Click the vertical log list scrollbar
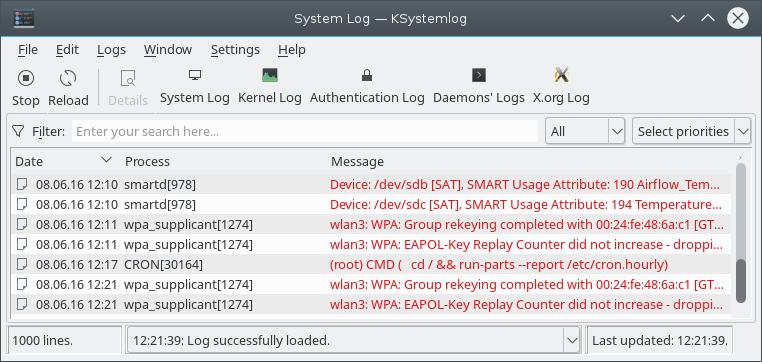Screen dimensions: 762x362 click(741, 238)
